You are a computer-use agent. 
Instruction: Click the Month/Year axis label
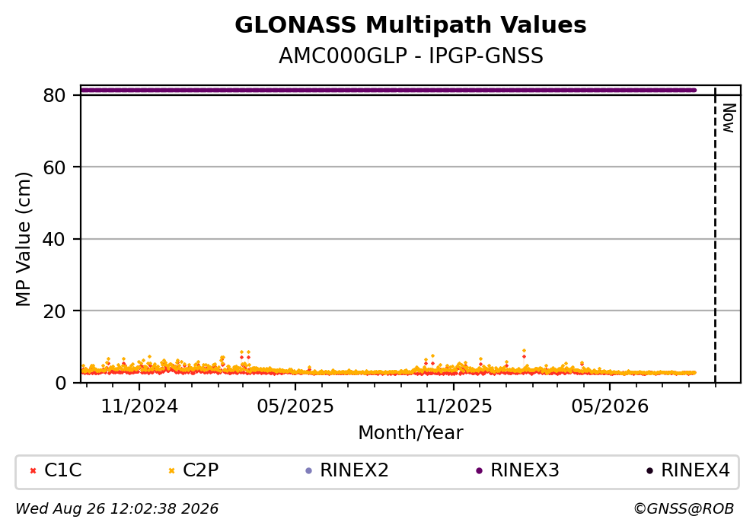tap(410, 433)
